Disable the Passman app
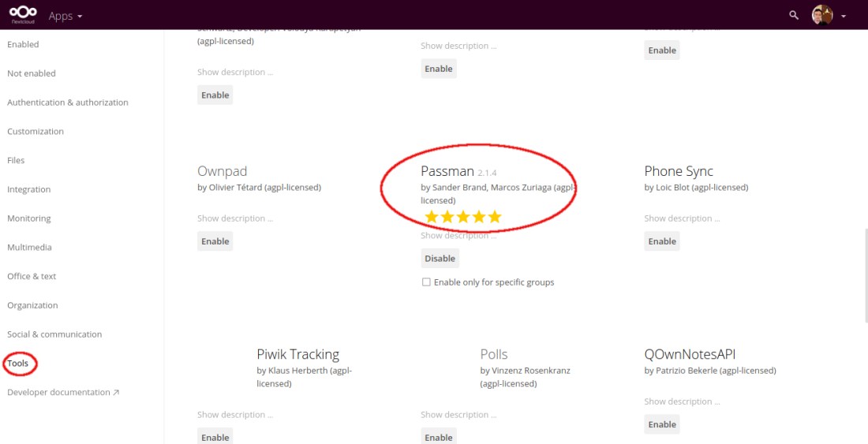 (x=440, y=259)
